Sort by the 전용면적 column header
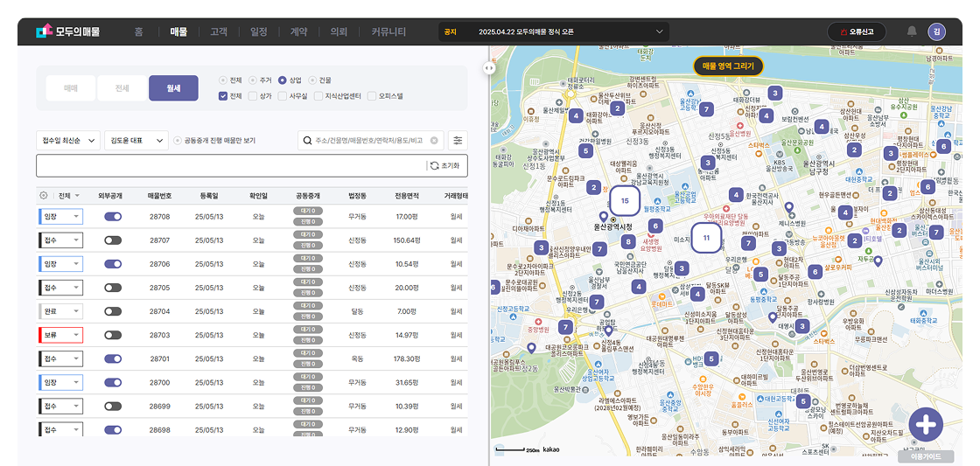Image resolution: width=980 pixels, height=466 pixels. pos(408,196)
